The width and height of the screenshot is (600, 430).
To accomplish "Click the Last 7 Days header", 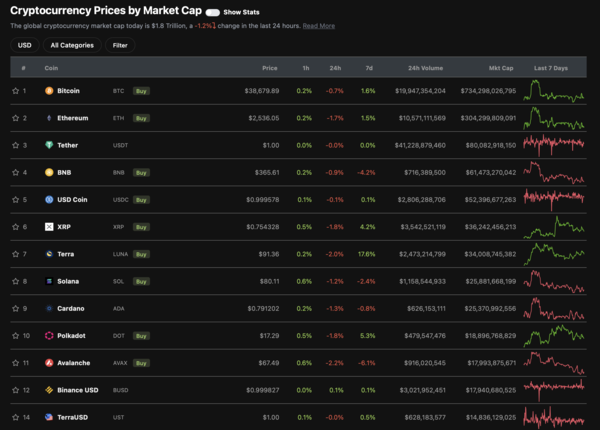I will pos(551,68).
